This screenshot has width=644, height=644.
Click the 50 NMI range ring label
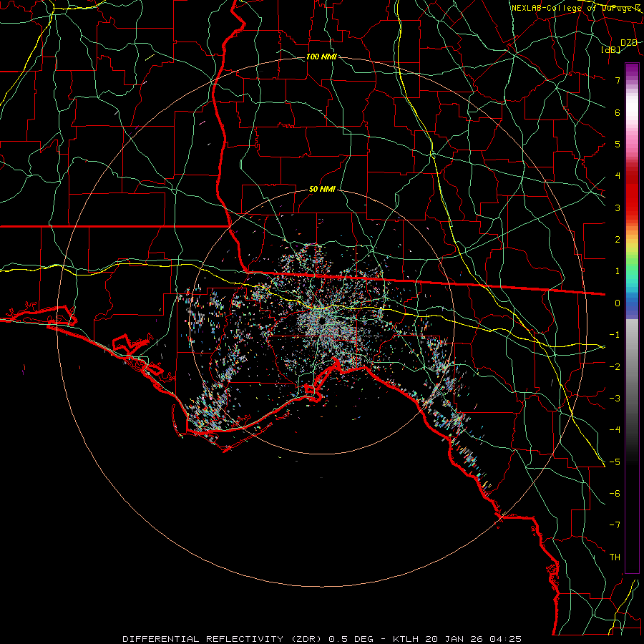tap(322, 190)
